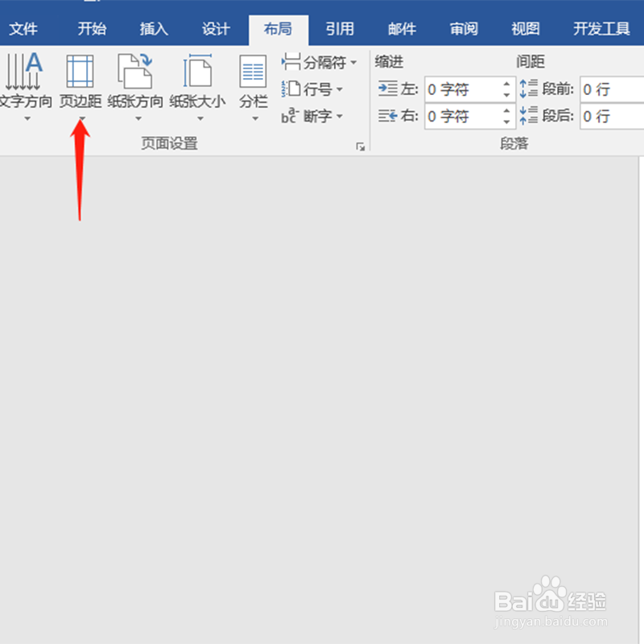This screenshot has width=644, height=644.
Task: Switch to the 视图 tab
Action: click(x=526, y=29)
